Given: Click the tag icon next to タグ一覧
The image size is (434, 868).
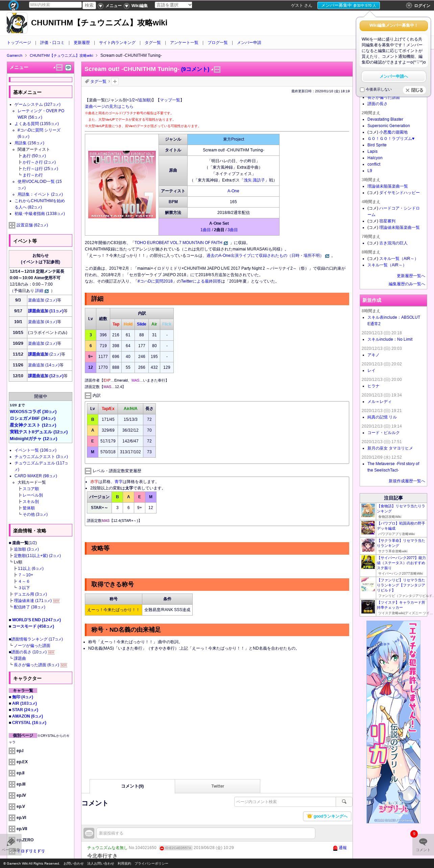Looking at the screenshot, I should (x=87, y=81).
